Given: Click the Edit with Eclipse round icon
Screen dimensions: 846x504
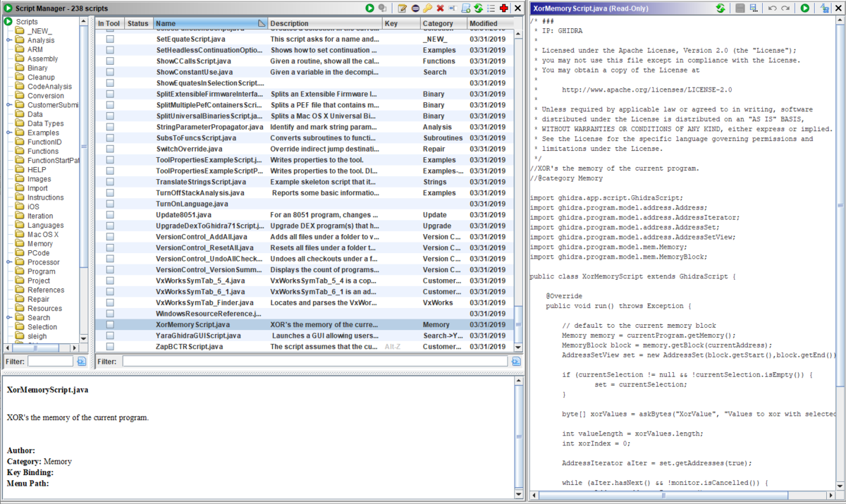Looking at the screenshot, I should [415, 8].
